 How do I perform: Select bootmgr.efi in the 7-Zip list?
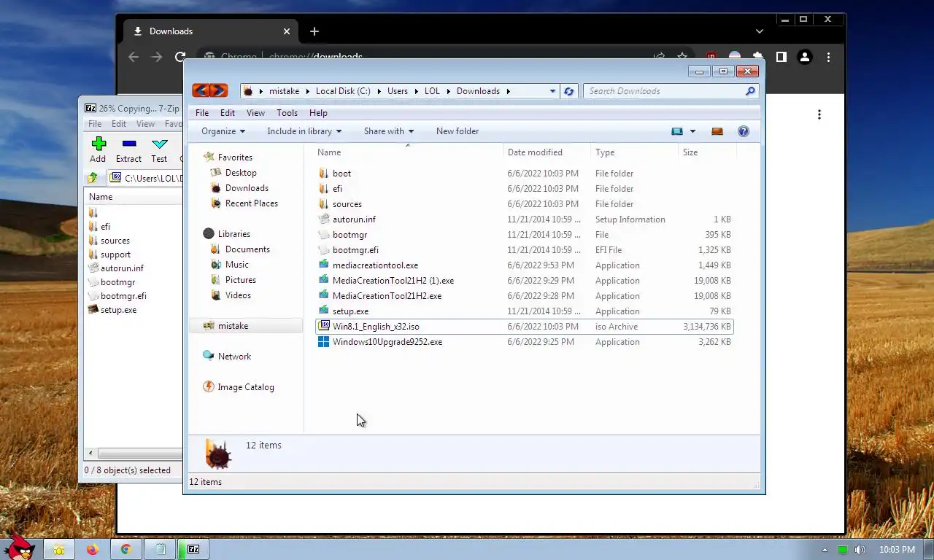coord(123,296)
